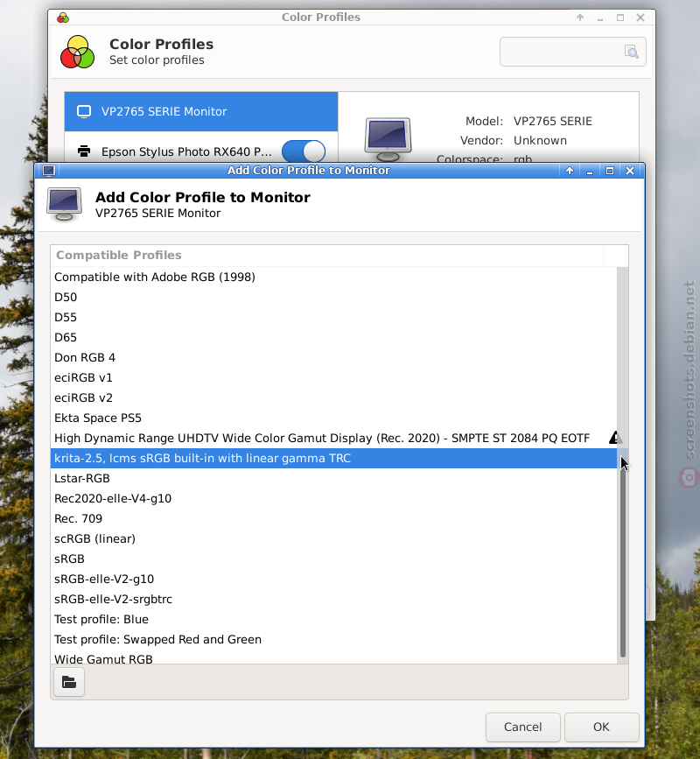This screenshot has width=700, height=759.
Task: Select the plain sRGB profile
Action: 333,559
